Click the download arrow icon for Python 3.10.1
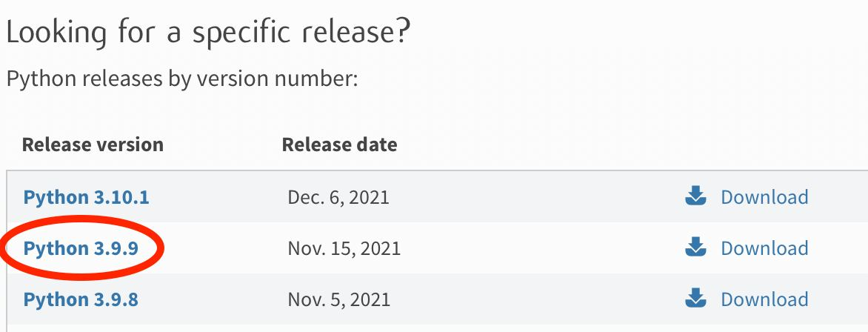The width and height of the screenshot is (868, 332). click(x=695, y=196)
